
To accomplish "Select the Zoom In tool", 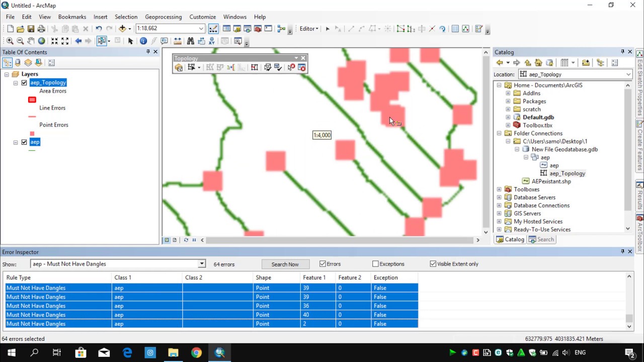I will tap(10, 41).
